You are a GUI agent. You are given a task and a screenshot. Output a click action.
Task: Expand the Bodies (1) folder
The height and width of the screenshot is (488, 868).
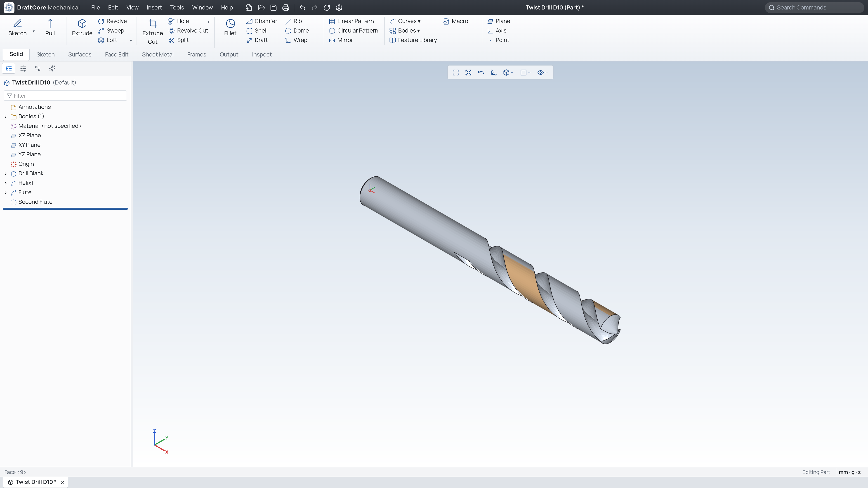[x=6, y=117]
